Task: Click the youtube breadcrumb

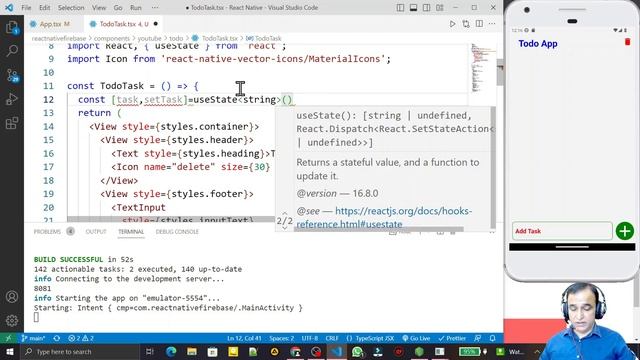Action: [x=149, y=38]
